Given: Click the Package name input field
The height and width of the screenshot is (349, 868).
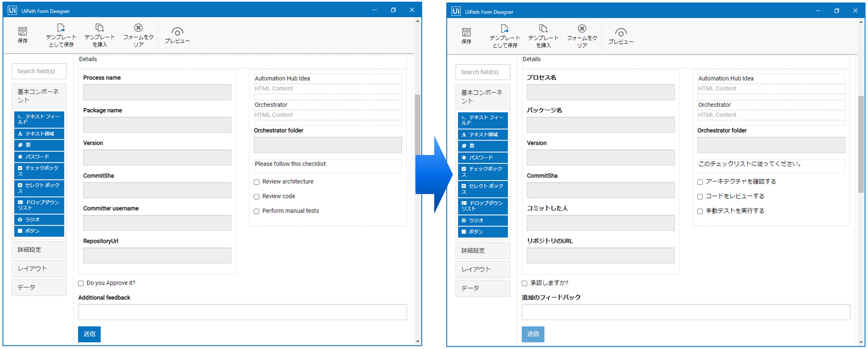Looking at the screenshot, I should click(157, 125).
